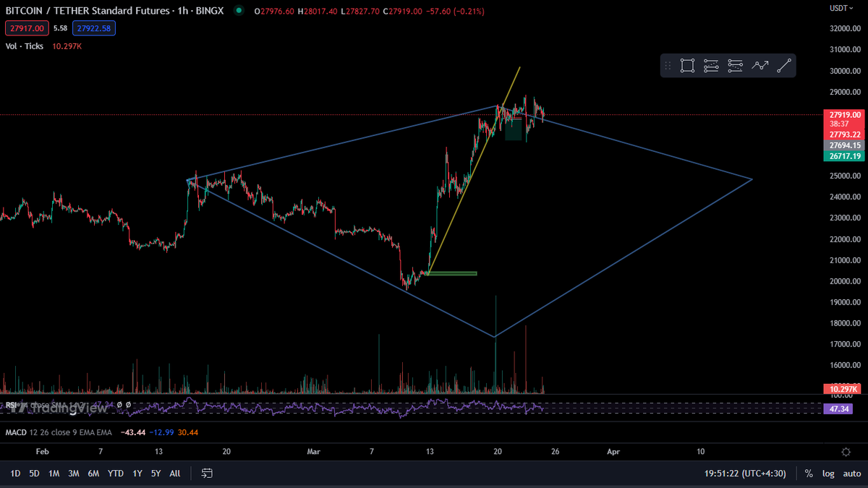Grab the floating toolbar drag handle
Viewport: 868px width, 488px height.
(668, 66)
